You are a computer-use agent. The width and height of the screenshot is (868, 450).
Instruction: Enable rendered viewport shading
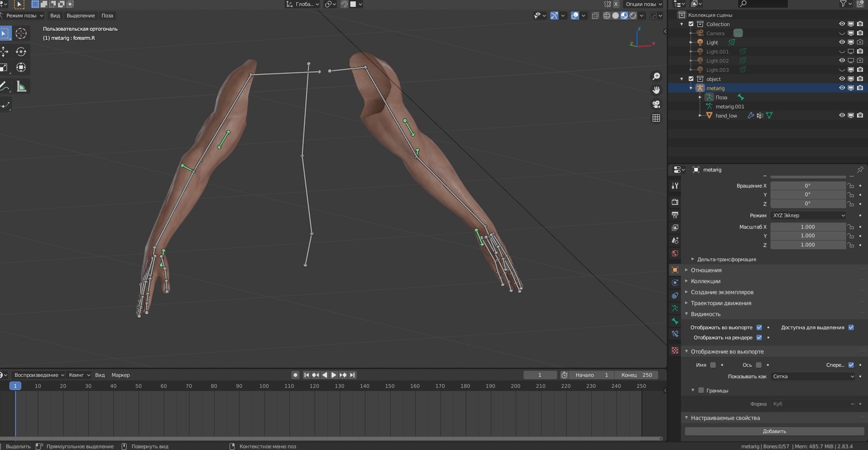(632, 15)
